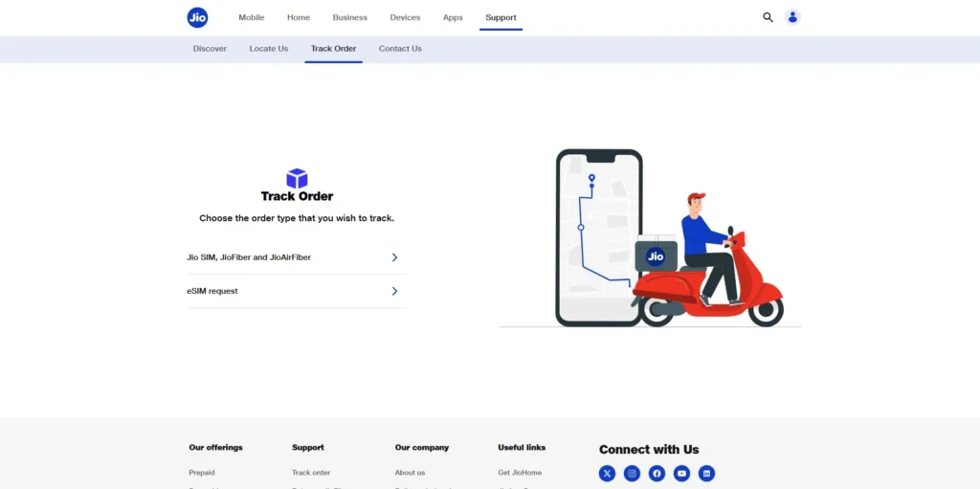Visit Jio's LinkedIn page
The image size is (980, 489).
pos(707,474)
